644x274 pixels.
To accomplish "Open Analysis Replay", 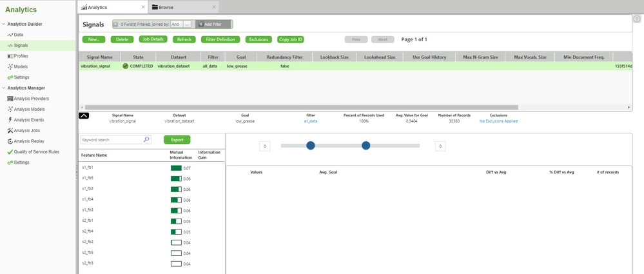I will (26, 141).
